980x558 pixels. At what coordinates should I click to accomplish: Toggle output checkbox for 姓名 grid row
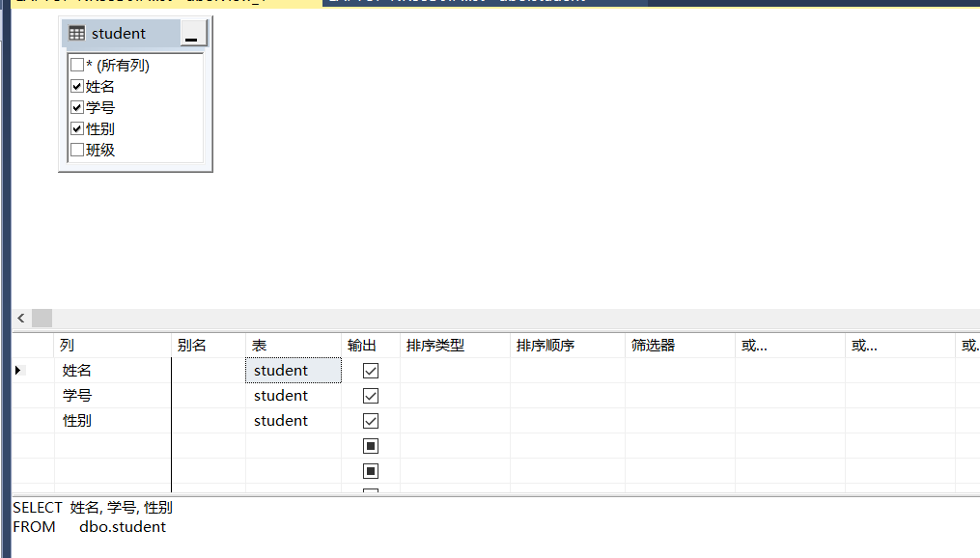[371, 371]
